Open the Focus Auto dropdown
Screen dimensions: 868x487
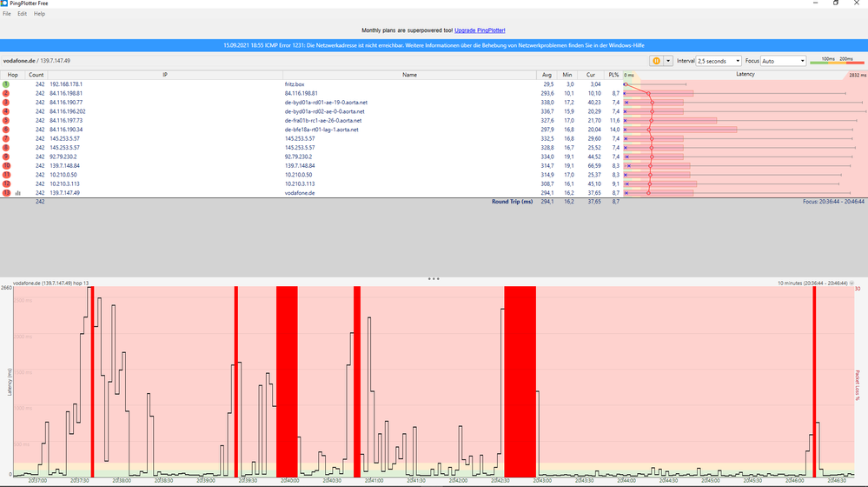[x=784, y=61]
